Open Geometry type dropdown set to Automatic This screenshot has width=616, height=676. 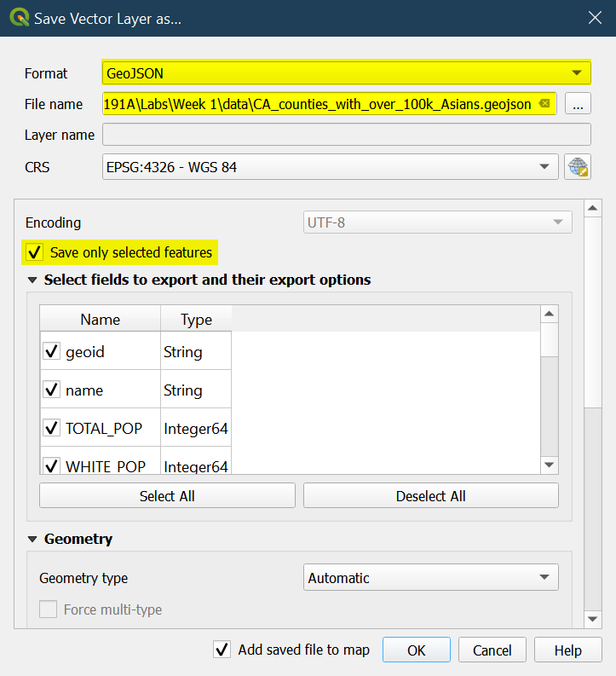430,578
